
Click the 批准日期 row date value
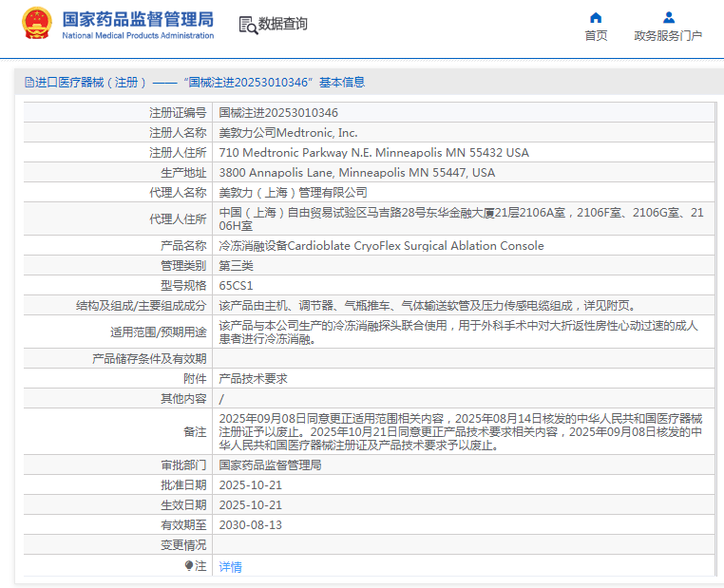click(250, 484)
